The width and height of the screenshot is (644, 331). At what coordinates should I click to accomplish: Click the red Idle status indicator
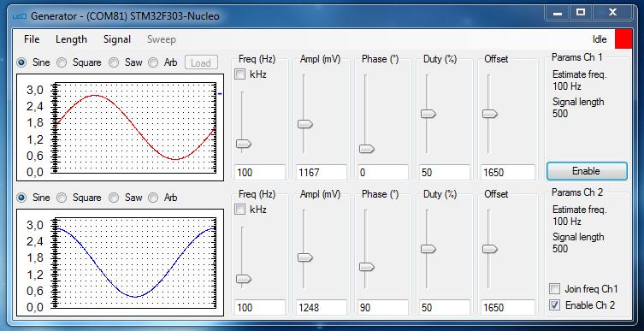(623, 39)
